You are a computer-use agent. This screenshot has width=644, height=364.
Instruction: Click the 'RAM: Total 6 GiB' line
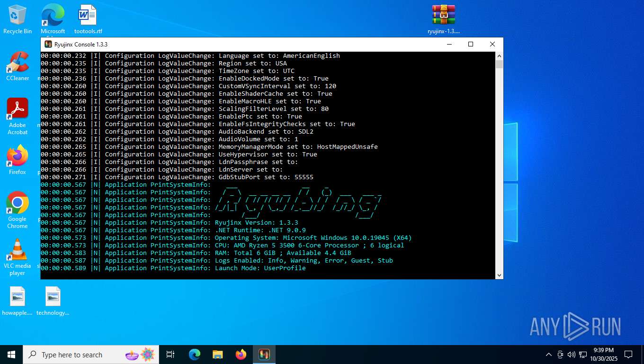coord(196,253)
